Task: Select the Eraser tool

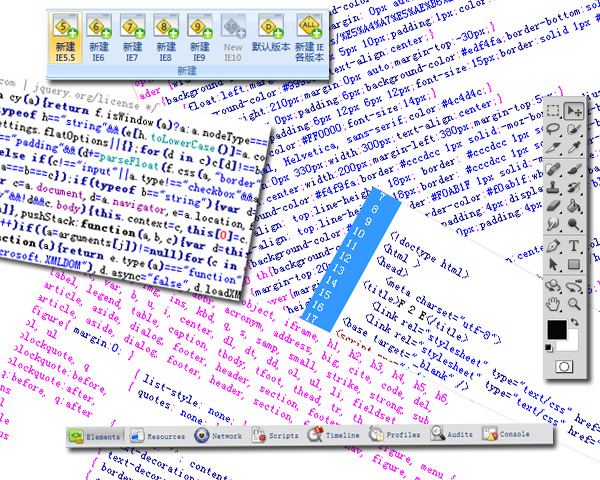Action: tap(553, 206)
